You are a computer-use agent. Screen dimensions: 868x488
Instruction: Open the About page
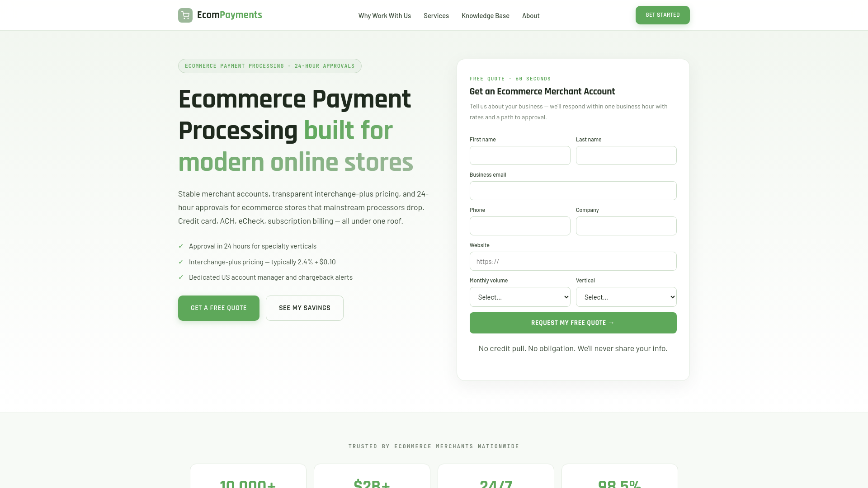tap(531, 16)
